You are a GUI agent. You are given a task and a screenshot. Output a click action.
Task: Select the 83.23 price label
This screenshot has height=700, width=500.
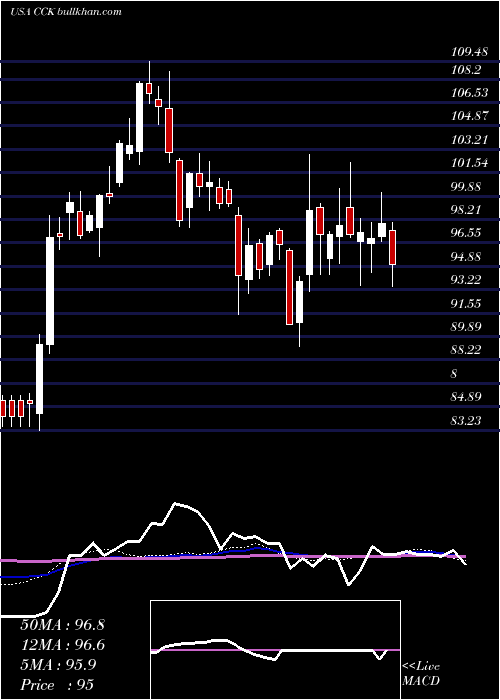click(466, 420)
